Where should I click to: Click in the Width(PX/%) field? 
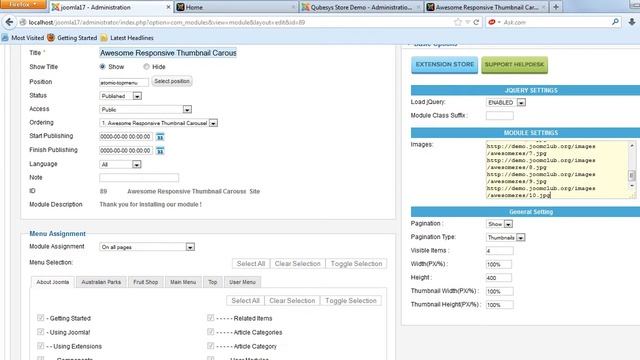click(x=498, y=264)
